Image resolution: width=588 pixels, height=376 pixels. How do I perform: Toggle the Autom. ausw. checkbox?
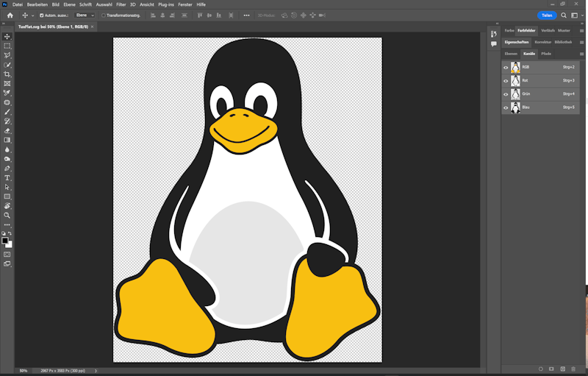coord(42,15)
